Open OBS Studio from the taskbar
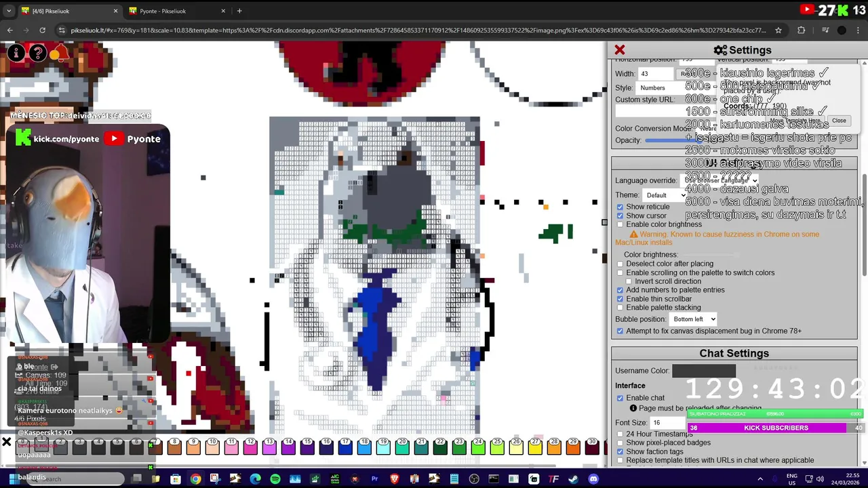868x488 pixels. [474, 479]
